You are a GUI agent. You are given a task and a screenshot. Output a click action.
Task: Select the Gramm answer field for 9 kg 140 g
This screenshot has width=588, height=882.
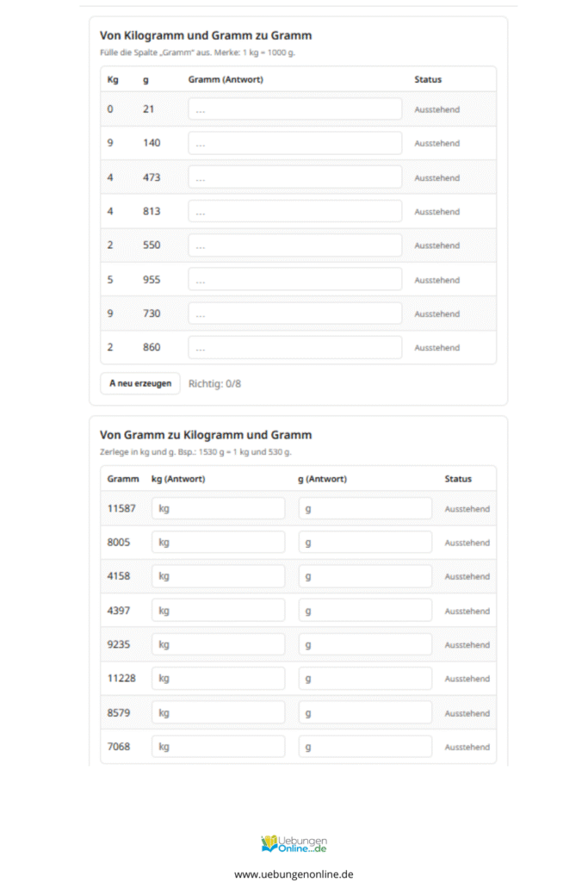pyautogui.click(x=294, y=143)
